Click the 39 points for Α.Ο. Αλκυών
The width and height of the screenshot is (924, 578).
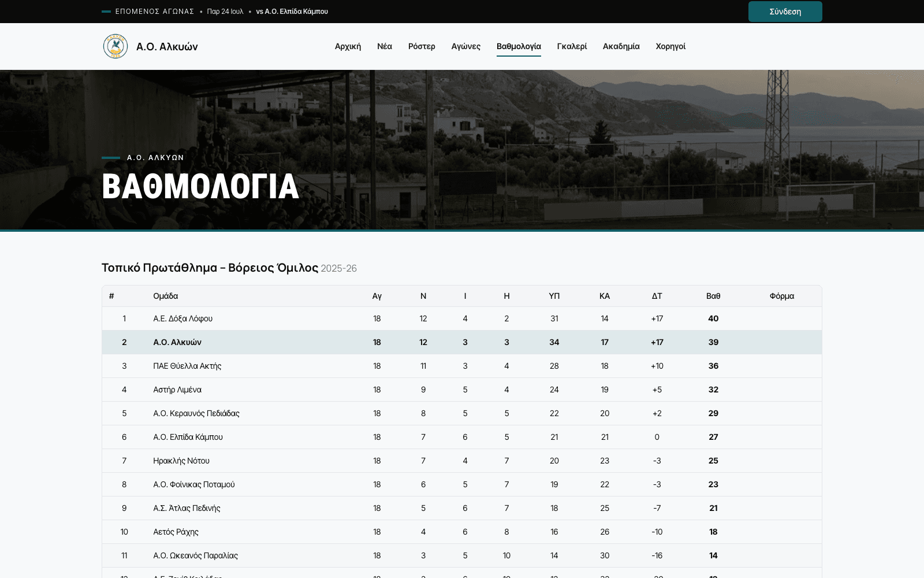(713, 342)
